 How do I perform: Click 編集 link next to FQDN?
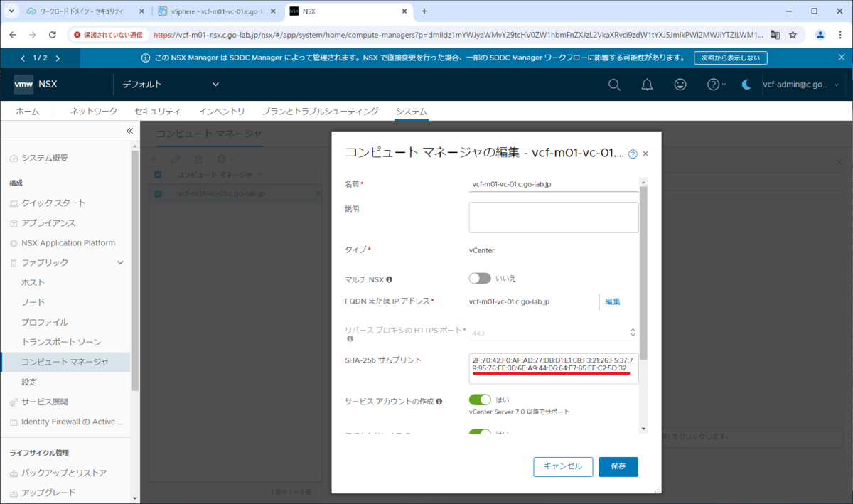click(613, 301)
